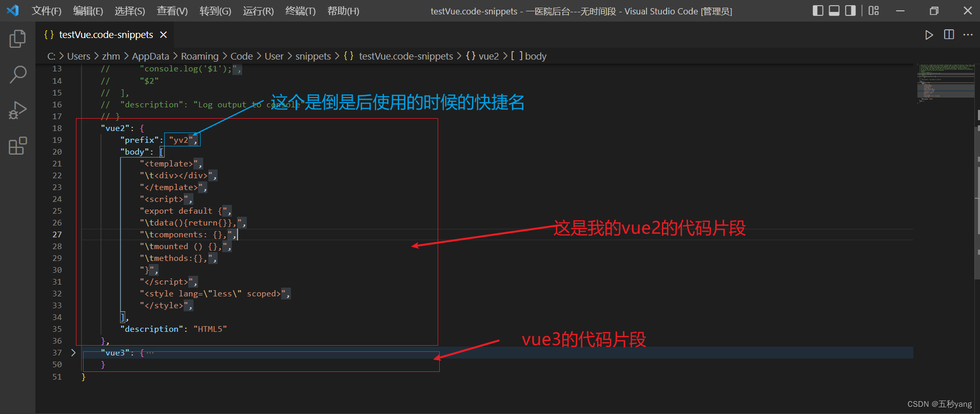Minimize the VS Code window

coord(900,11)
